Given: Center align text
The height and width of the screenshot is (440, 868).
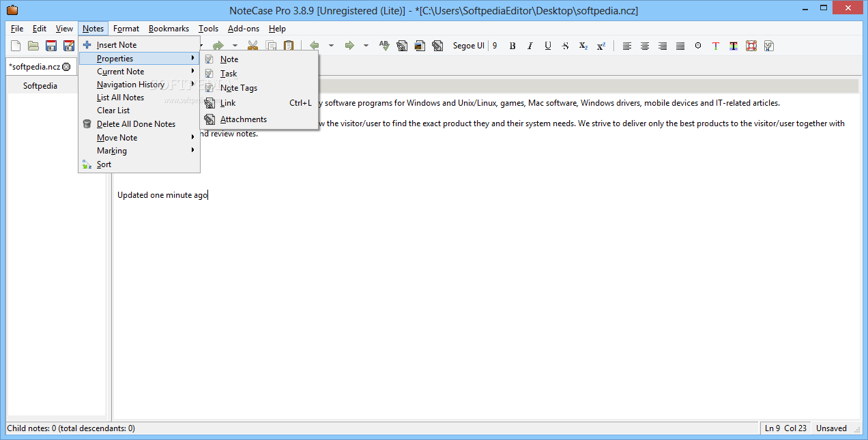Looking at the screenshot, I should 645,46.
